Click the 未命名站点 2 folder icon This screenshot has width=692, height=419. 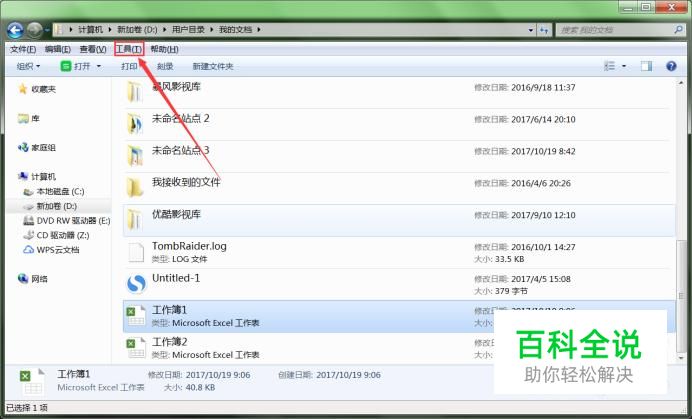[x=135, y=124]
